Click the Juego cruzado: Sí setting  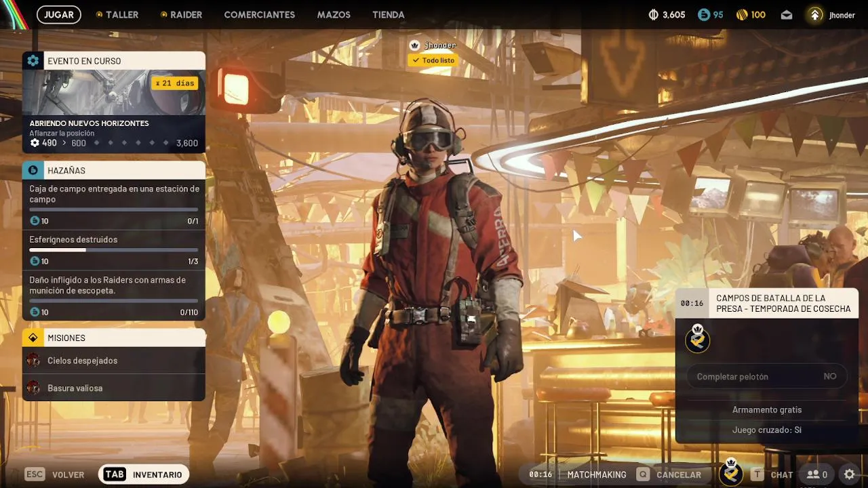(x=767, y=430)
